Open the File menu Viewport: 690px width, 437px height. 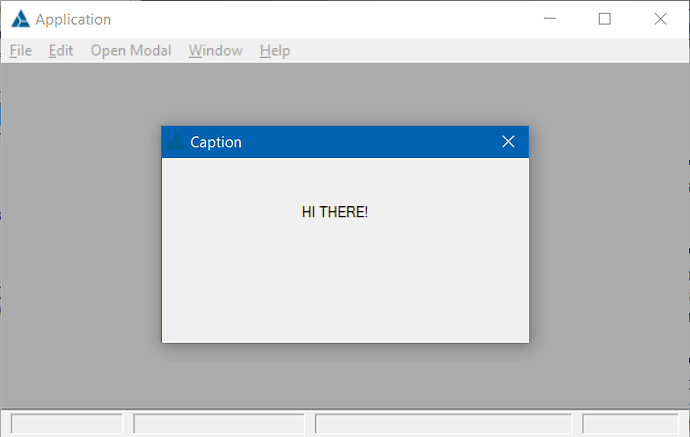click(x=21, y=50)
